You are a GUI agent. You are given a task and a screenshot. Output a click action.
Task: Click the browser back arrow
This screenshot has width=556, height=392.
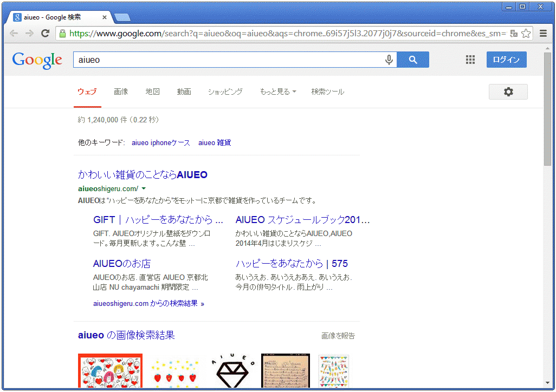pos(14,34)
